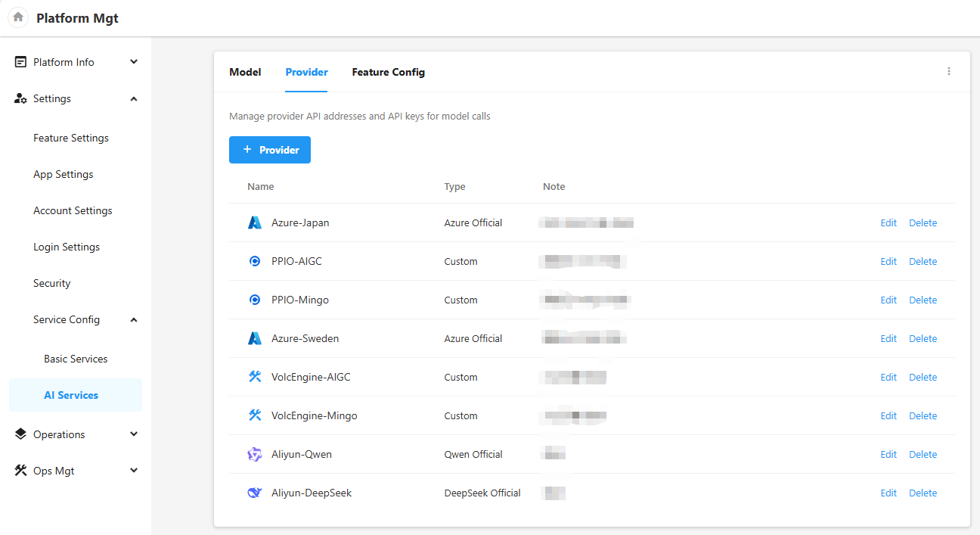Image resolution: width=980 pixels, height=535 pixels.
Task: Click the Azure-Japan provider logo icon
Action: pyautogui.click(x=255, y=223)
